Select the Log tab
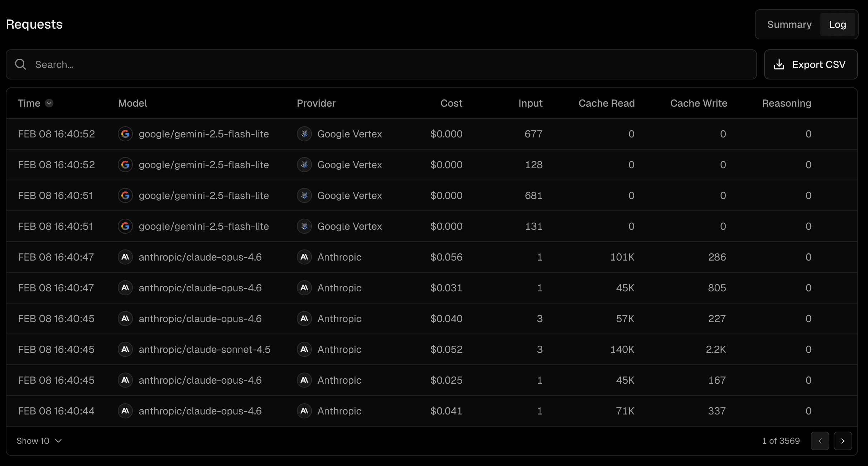Viewport: 868px width, 466px height. coord(837,24)
